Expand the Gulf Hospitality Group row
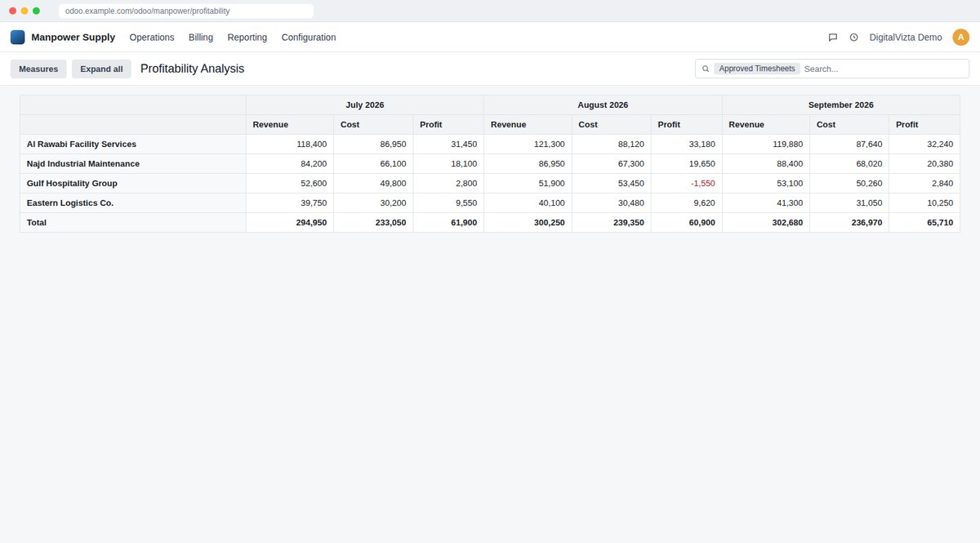The width and height of the screenshot is (980, 543). (x=133, y=183)
